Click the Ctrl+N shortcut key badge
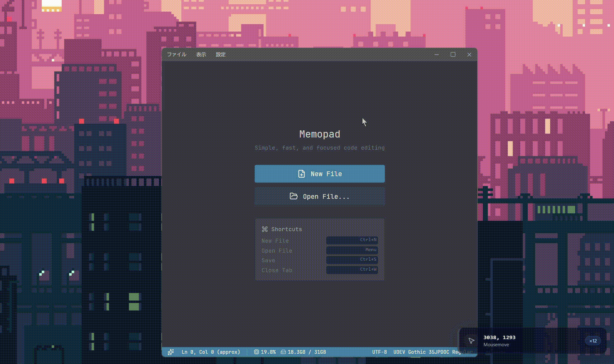614x364 pixels. point(352,240)
